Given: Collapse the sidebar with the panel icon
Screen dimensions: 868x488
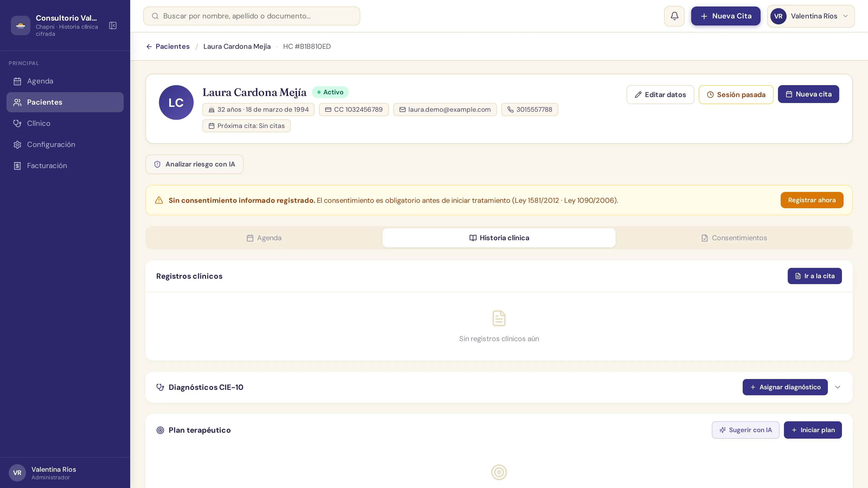Looking at the screenshot, I should coord(113,25).
